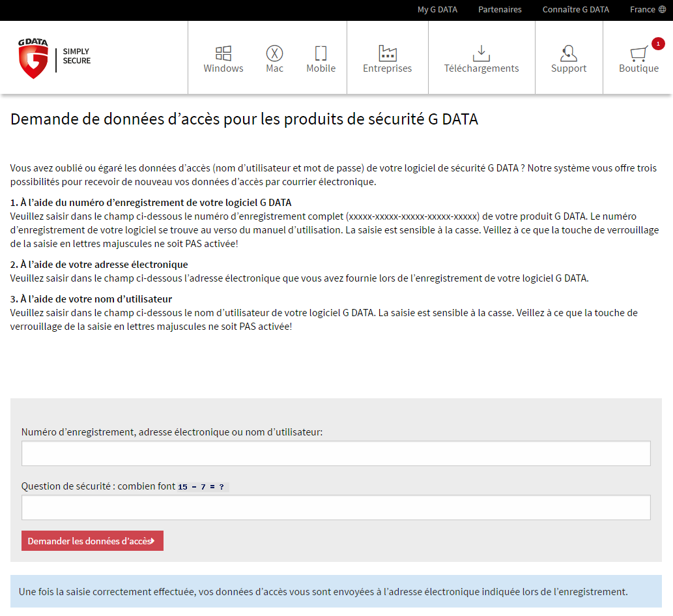The width and height of the screenshot is (673, 616).
Task: Open the France country selector
Action: pos(648,9)
